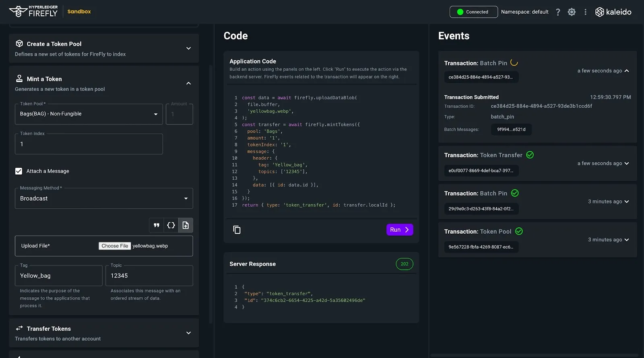The width and height of the screenshot is (644, 358).
Task: Collapse the Mint a Token section
Action: (188, 83)
